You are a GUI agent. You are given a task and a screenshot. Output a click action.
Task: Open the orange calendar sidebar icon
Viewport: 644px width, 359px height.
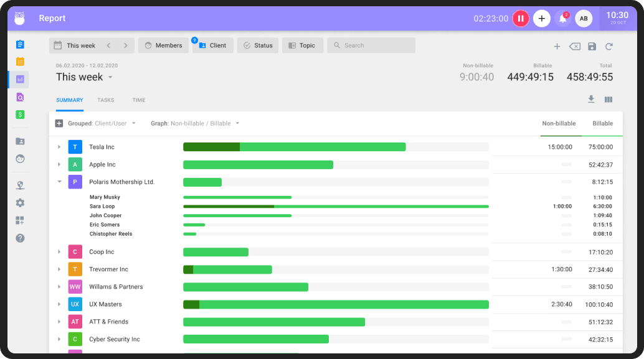click(20, 62)
